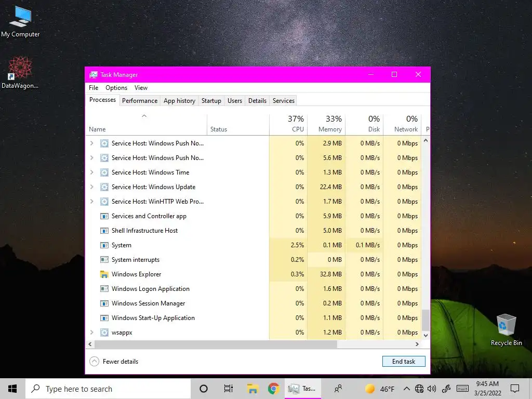Click the System interrupts process icon

click(104, 260)
